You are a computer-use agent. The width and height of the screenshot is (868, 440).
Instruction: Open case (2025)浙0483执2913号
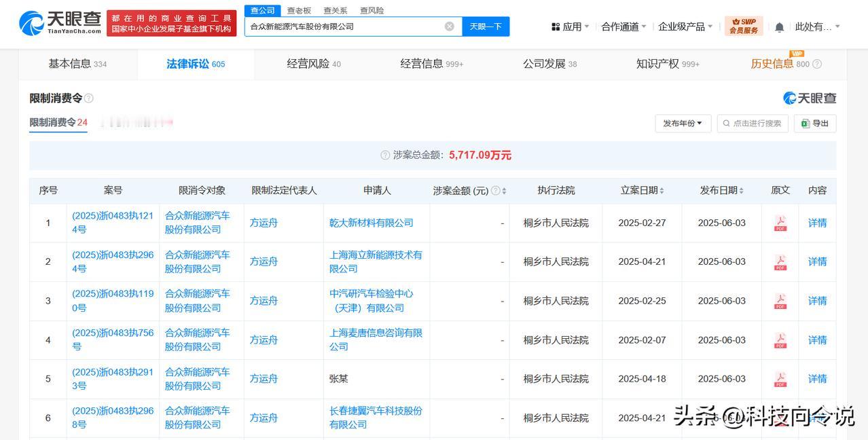coord(113,379)
